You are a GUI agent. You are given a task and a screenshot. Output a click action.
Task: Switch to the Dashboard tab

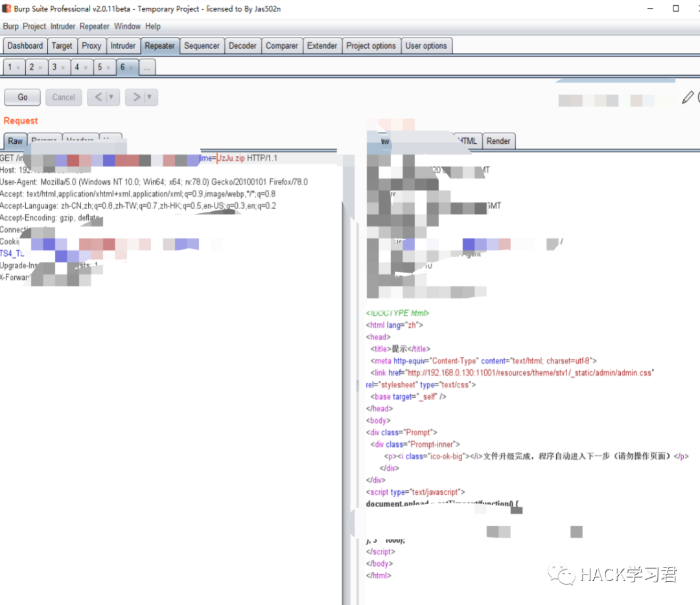(x=25, y=45)
